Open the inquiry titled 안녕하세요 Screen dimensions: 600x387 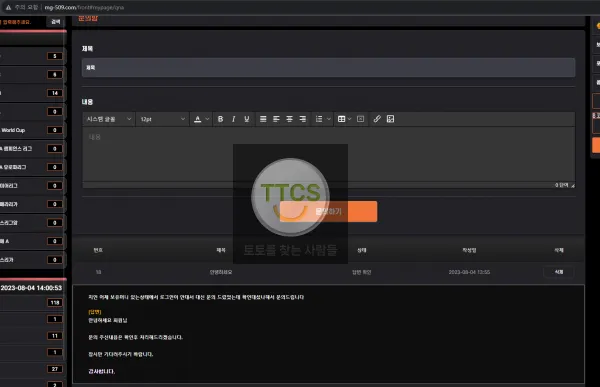[221, 272]
